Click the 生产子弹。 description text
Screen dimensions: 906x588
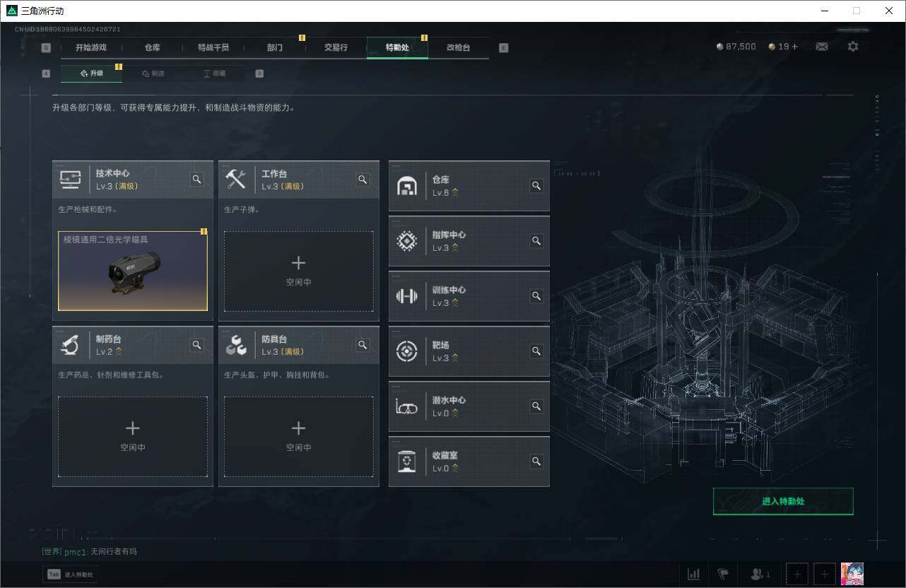point(242,210)
